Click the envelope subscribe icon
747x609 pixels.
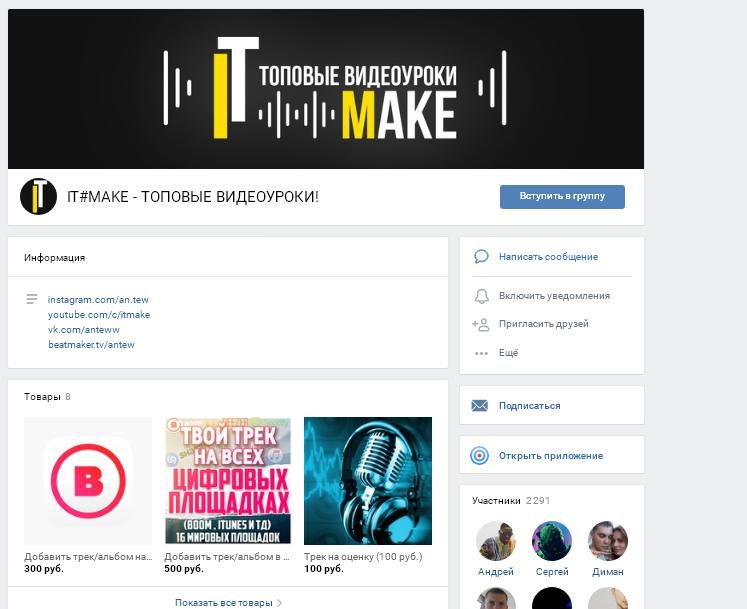point(479,406)
